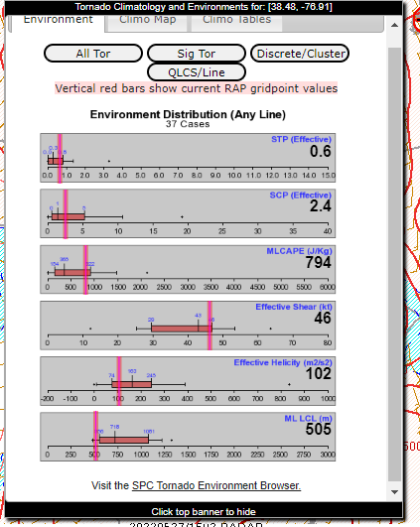The image size is (420, 527).
Task: Click the Effective Helicity (m2/s2) label
Action: point(283,362)
